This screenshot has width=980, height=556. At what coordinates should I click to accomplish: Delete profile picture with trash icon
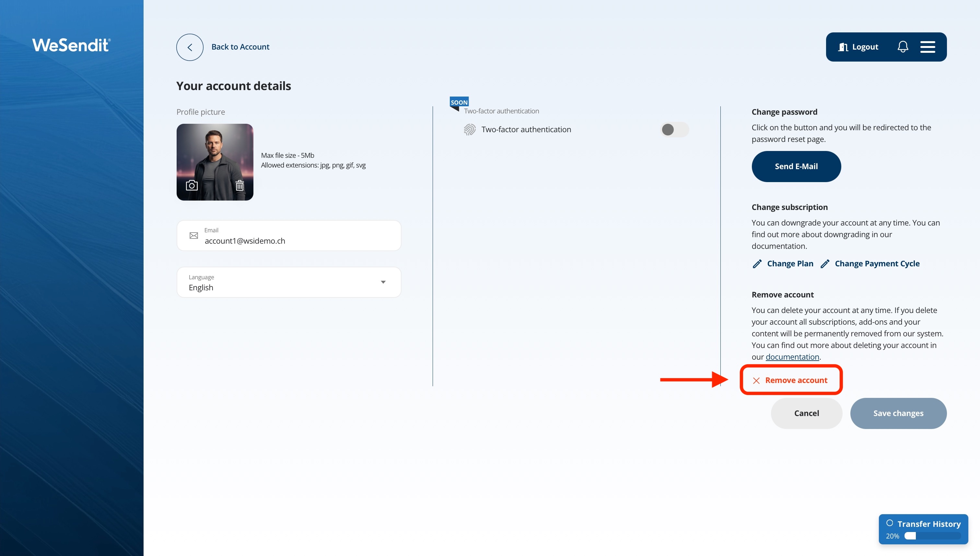pos(239,186)
